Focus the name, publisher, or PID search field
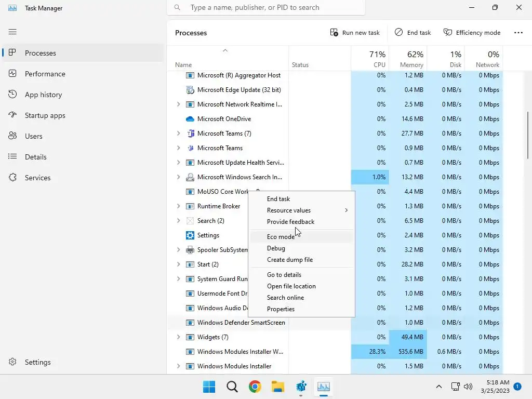Image resolution: width=532 pixels, height=399 pixels. coord(266,7)
